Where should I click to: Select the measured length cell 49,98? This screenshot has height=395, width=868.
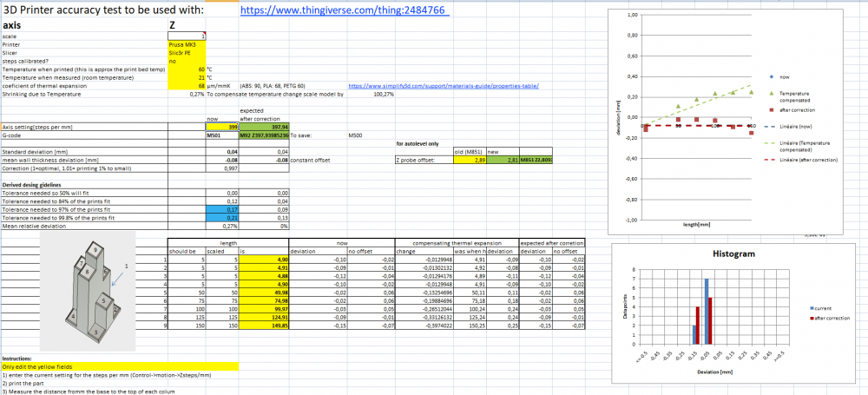coord(264,292)
